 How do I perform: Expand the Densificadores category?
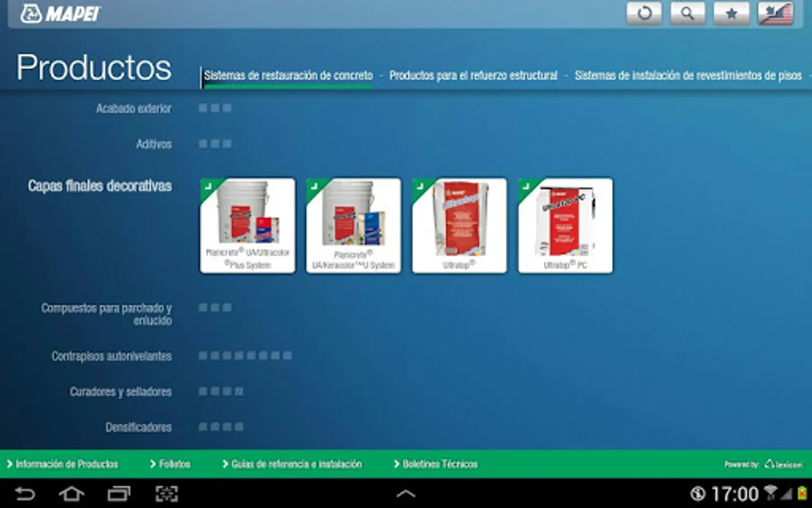(139, 427)
